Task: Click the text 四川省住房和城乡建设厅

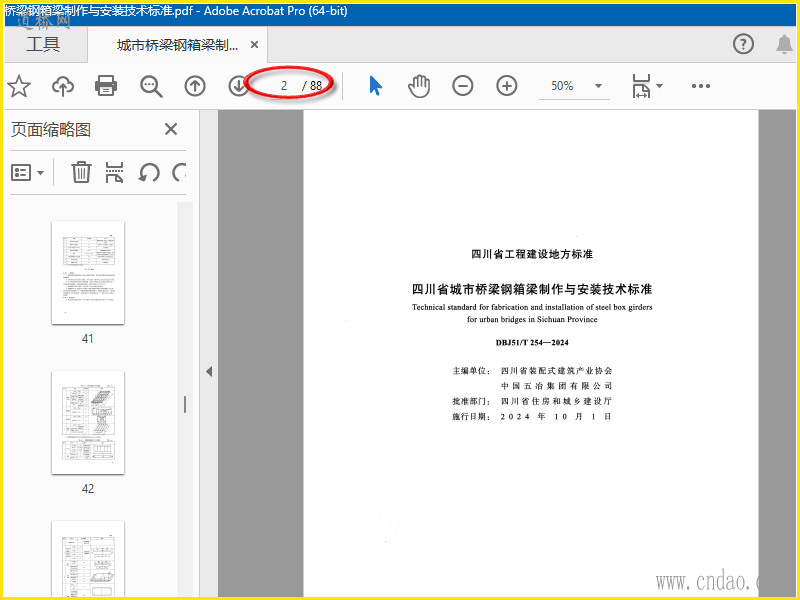Action: click(x=556, y=401)
